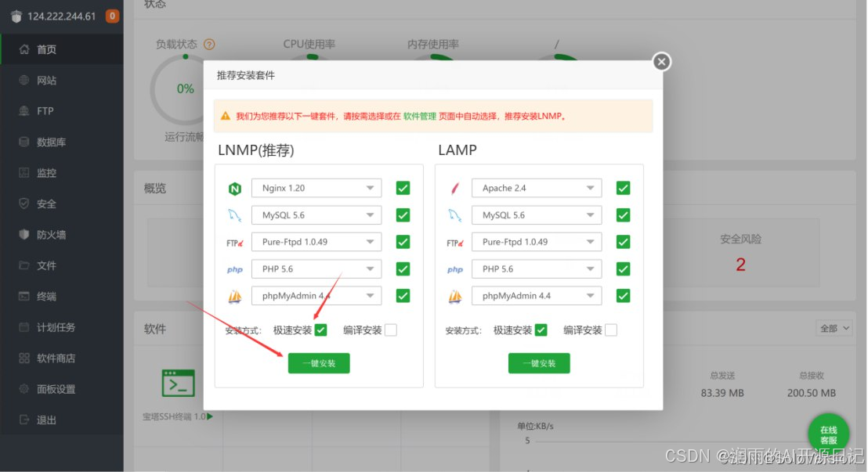The image size is (868, 472).
Task: Open LAMP MySQL 5.6 version dropdown
Action: click(x=537, y=215)
